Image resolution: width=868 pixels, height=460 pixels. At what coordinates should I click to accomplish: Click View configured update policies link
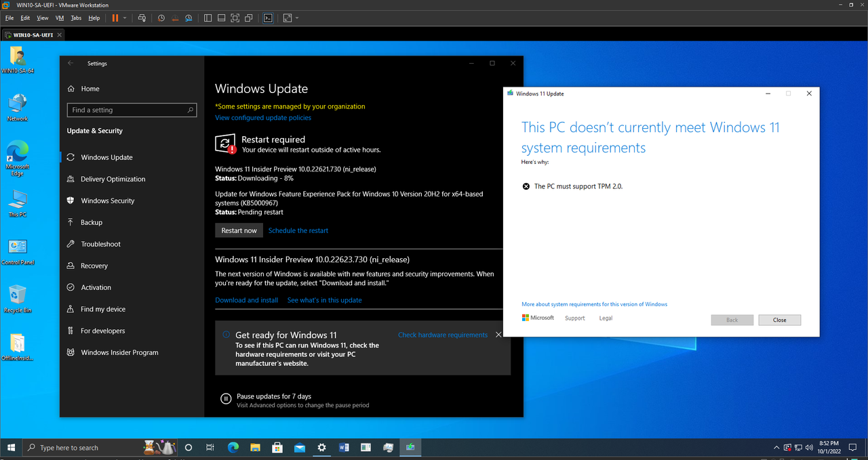(x=263, y=118)
